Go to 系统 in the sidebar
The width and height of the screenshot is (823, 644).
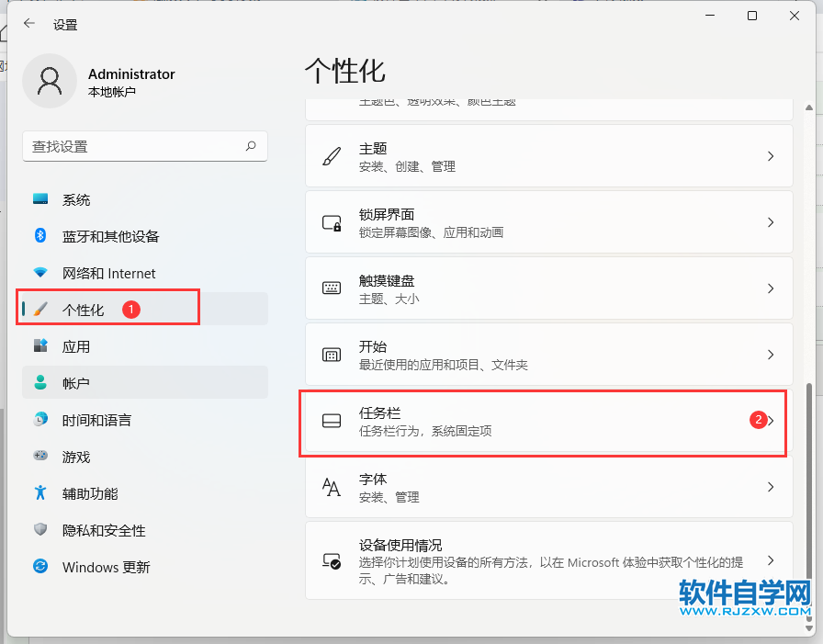click(x=76, y=199)
